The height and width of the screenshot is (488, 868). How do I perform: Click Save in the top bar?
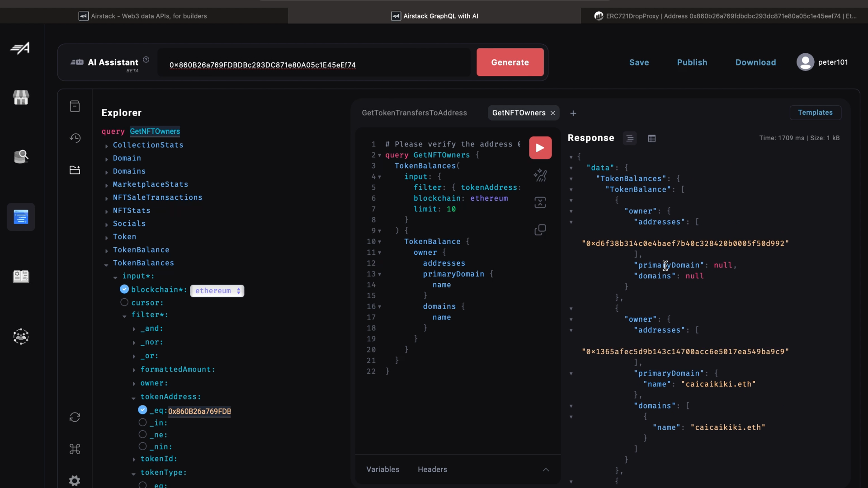pos(639,62)
